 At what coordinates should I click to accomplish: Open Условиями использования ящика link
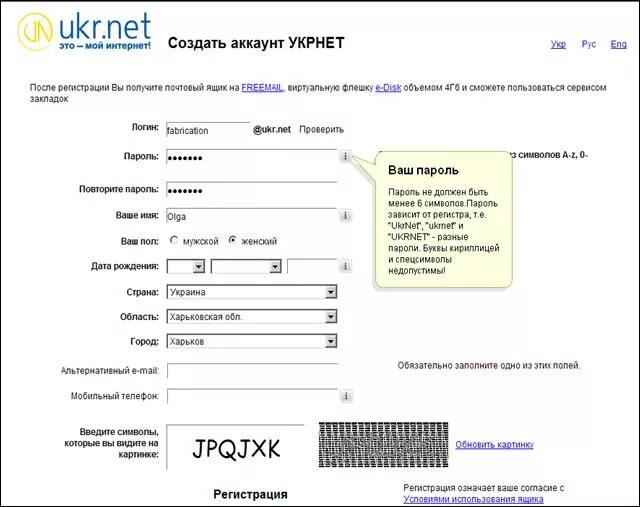click(x=473, y=499)
